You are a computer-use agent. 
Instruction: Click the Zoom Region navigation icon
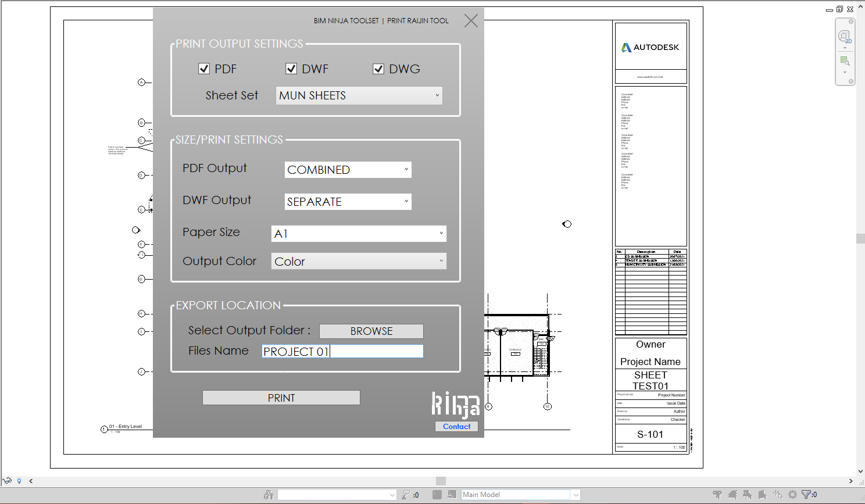(845, 61)
